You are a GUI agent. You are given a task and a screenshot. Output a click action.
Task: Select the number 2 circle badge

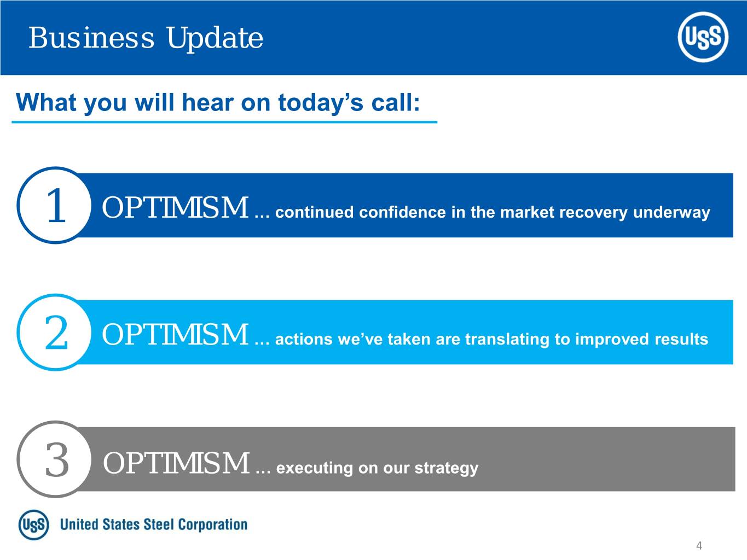coord(55,332)
